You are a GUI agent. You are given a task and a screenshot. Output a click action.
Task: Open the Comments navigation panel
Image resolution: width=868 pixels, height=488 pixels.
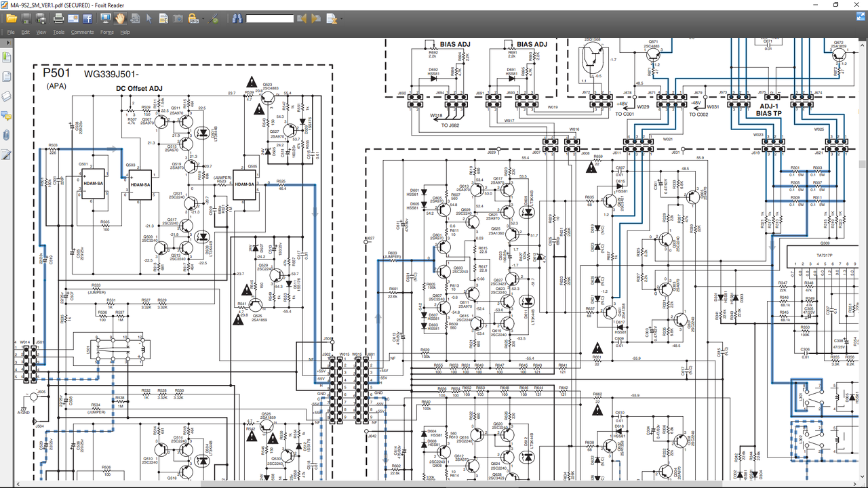tap(7, 116)
